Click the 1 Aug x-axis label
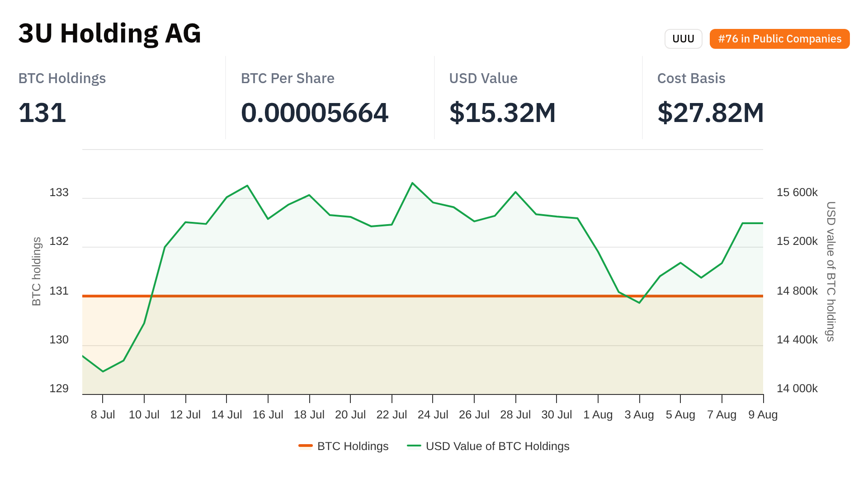Screen dimensions: 868x488 pyautogui.click(x=598, y=414)
